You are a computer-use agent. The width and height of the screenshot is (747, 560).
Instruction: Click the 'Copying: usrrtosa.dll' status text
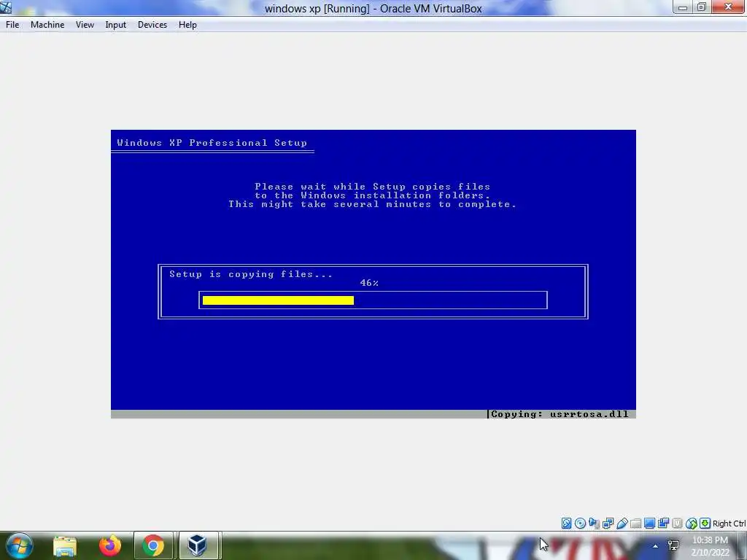(560, 414)
